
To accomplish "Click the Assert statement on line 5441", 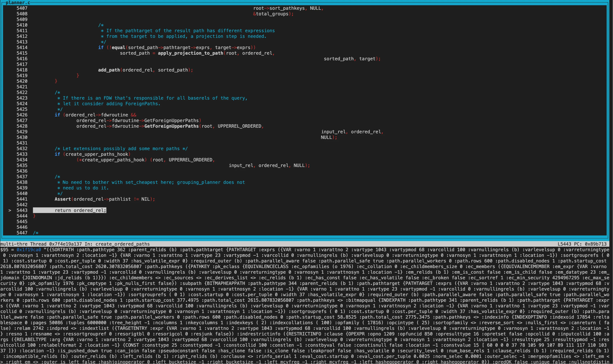I will point(105,199).
